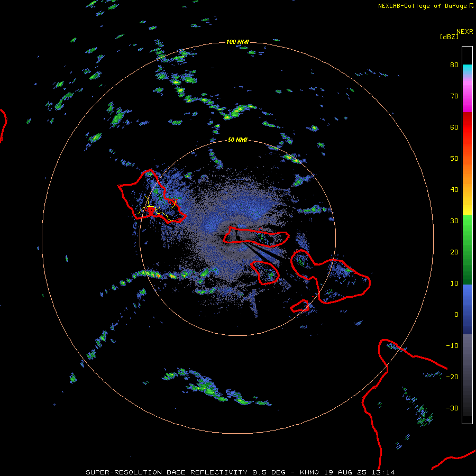Click the 60 value on the dBZ scale
Screen dimensions: 476x476
tap(454, 127)
